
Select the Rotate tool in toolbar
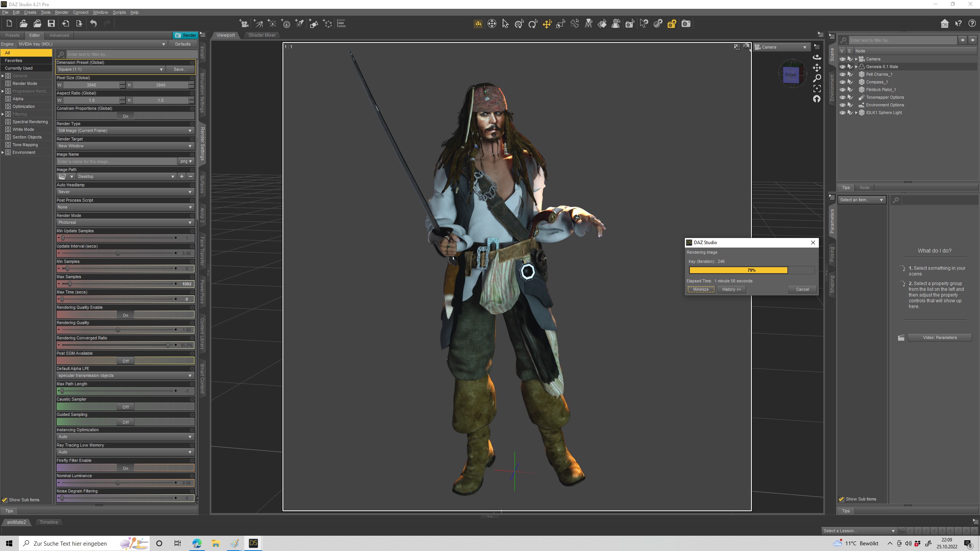coord(533,24)
